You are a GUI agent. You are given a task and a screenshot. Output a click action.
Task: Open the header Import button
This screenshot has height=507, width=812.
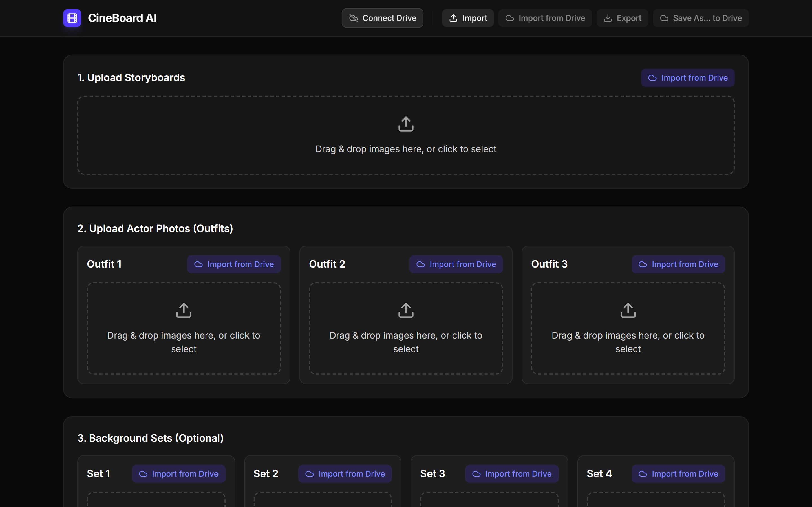click(468, 18)
